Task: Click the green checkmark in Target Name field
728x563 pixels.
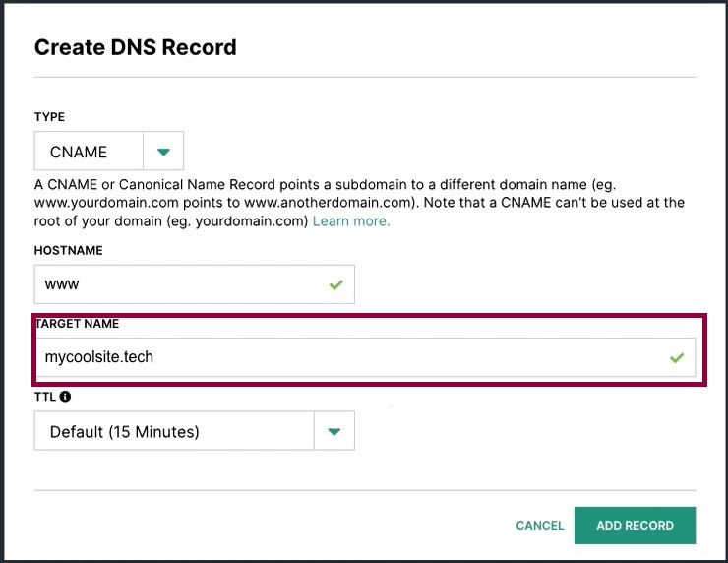Action: pos(677,357)
